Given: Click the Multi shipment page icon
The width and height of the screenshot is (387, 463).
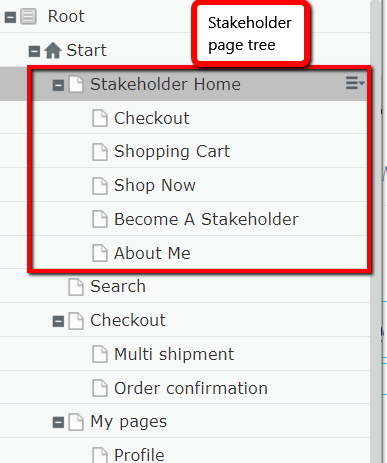Looking at the screenshot, I should point(100,354).
